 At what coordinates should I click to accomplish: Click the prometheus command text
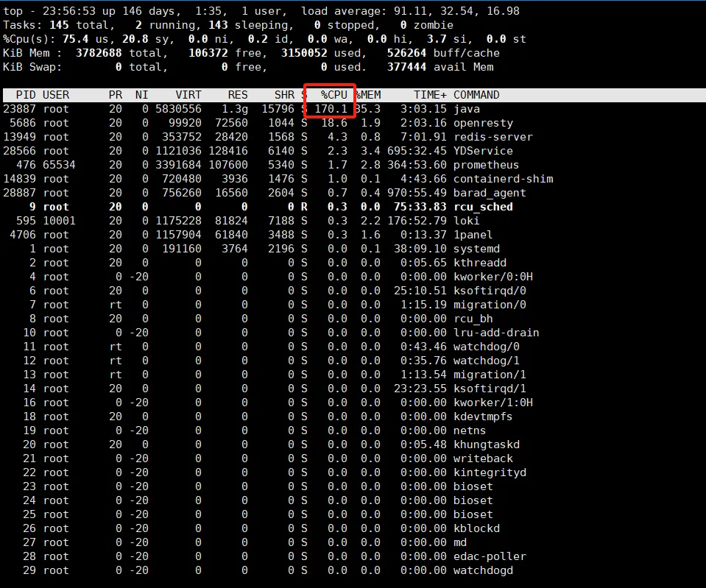486,165
